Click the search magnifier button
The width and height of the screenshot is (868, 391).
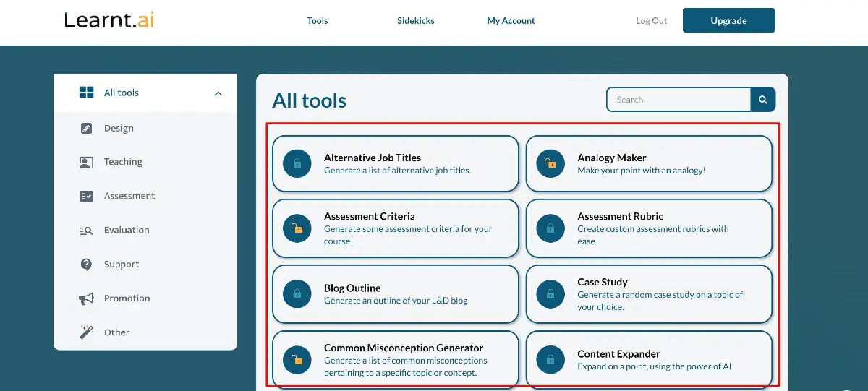click(763, 100)
